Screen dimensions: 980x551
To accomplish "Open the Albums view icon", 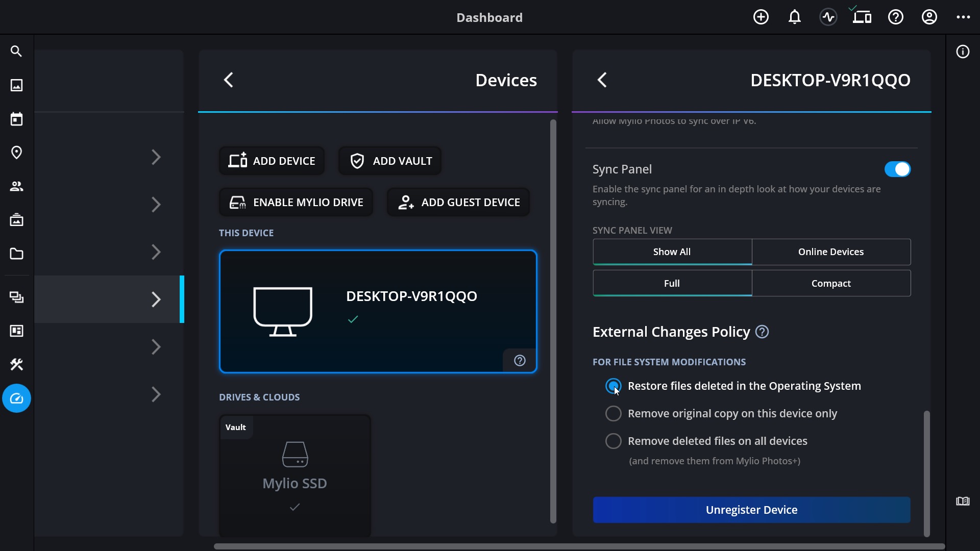I will coord(16,220).
